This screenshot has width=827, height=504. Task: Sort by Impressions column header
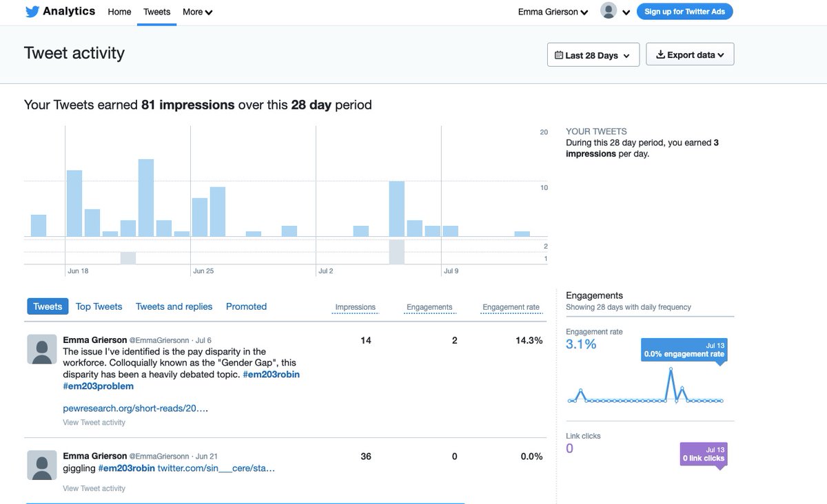[x=355, y=307]
